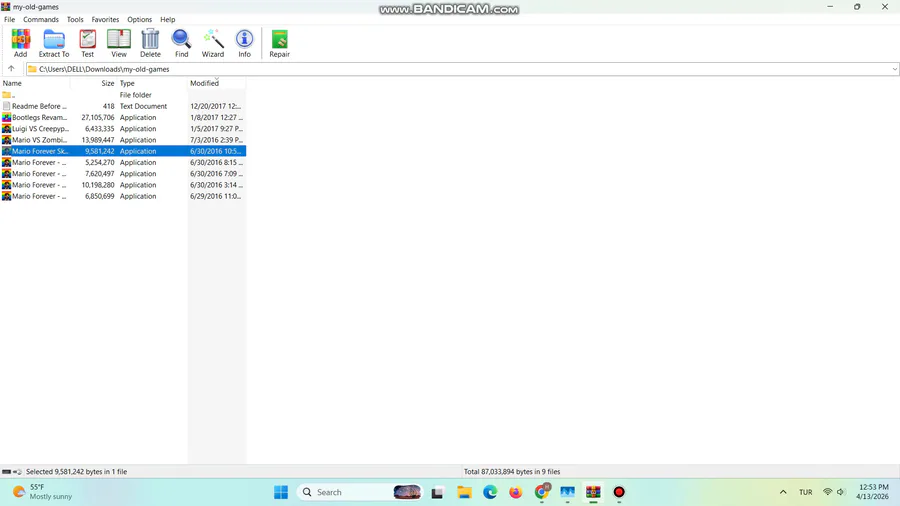
Task: Click 'Total 87,033,894 bytes in 9 files' status
Action: click(512, 472)
